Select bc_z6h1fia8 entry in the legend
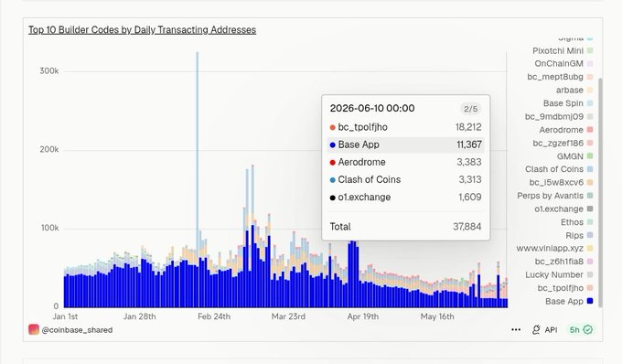622x364 pixels. tap(563, 262)
